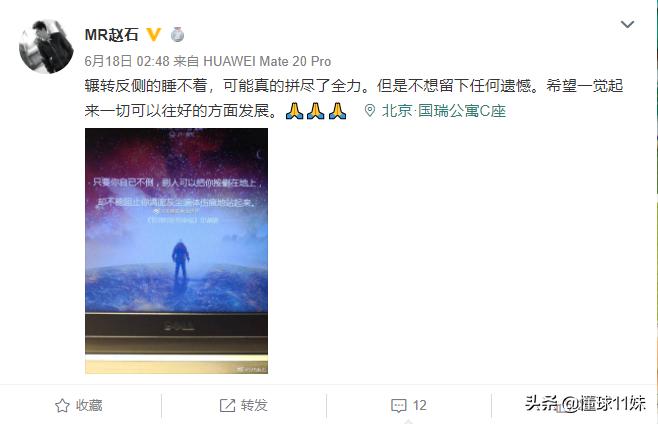
Task: Open the 12 comments count
Action: [420, 406]
